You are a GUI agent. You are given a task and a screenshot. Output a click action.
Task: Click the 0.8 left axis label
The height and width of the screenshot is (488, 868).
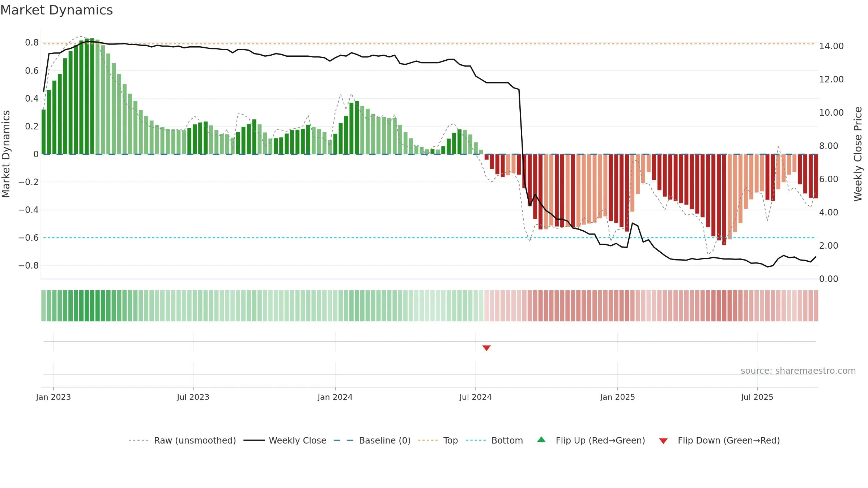[32, 43]
